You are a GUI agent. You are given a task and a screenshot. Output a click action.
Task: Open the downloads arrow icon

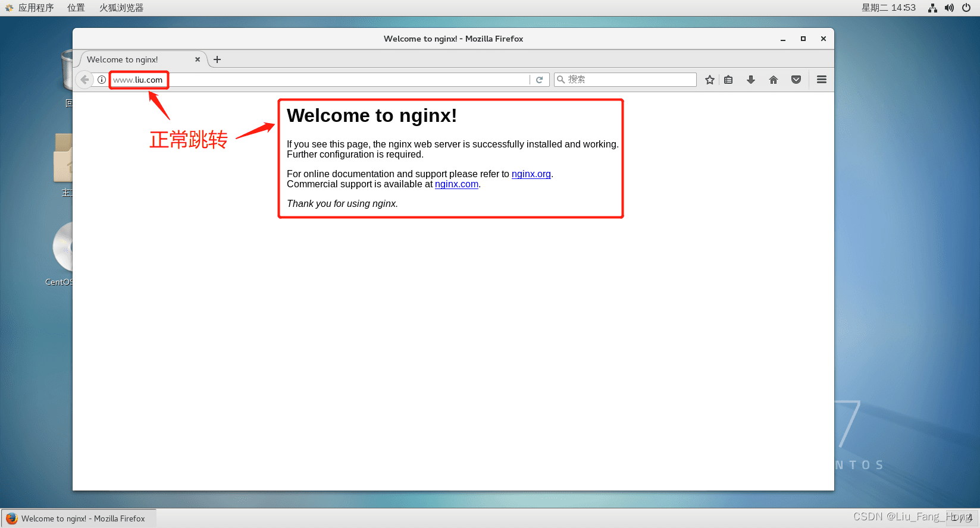(x=751, y=80)
